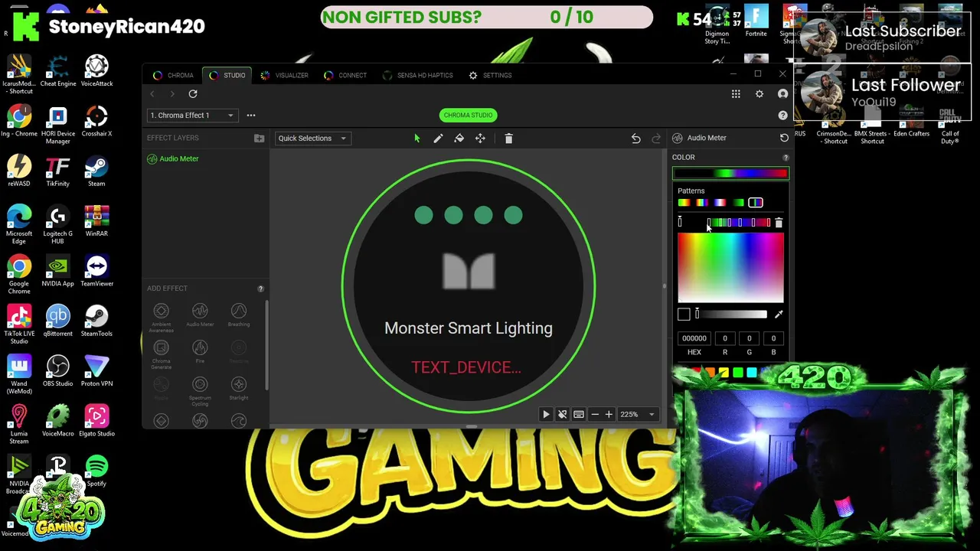The height and width of the screenshot is (551, 980).
Task: Select the leftmost gradient stop handle
Action: coord(680,223)
